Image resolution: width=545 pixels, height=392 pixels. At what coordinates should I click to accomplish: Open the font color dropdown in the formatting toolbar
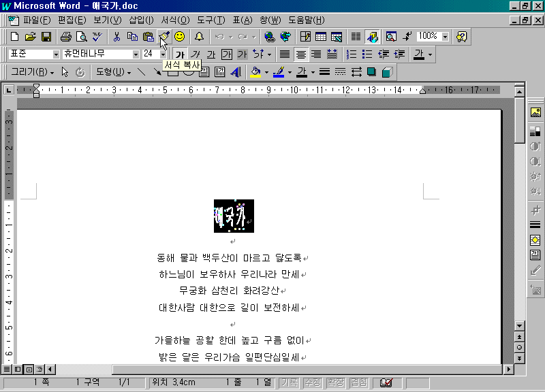431,54
